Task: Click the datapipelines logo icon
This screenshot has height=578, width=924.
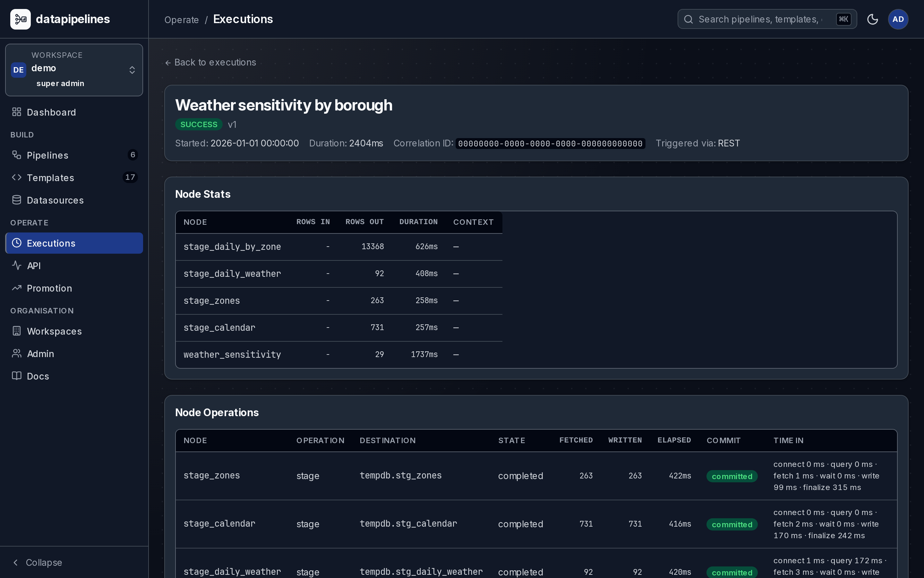Action: pyautogui.click(x=20, y=19)
